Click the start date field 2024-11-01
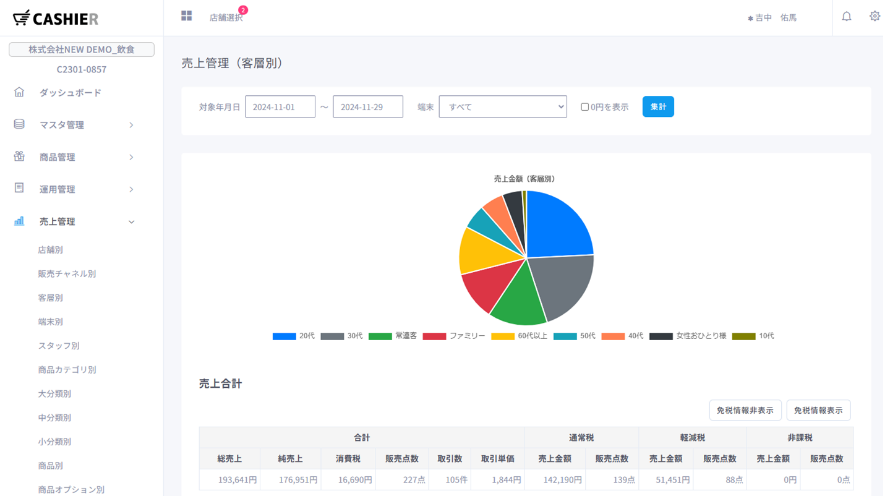This screenshot has height=496, width=883. (279, 107)
